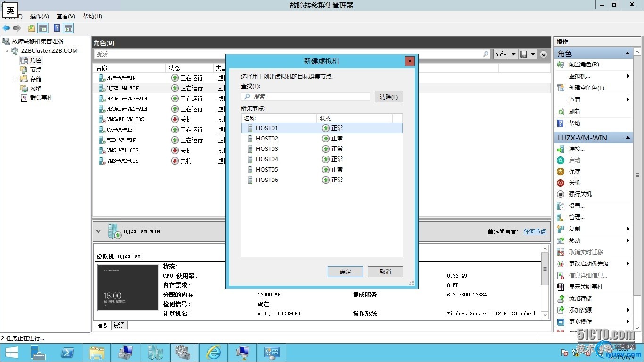Viewport: 644px width, 362px height.
Task: Switch to the 资源 resources tab
Action: (x=119, y=325)
